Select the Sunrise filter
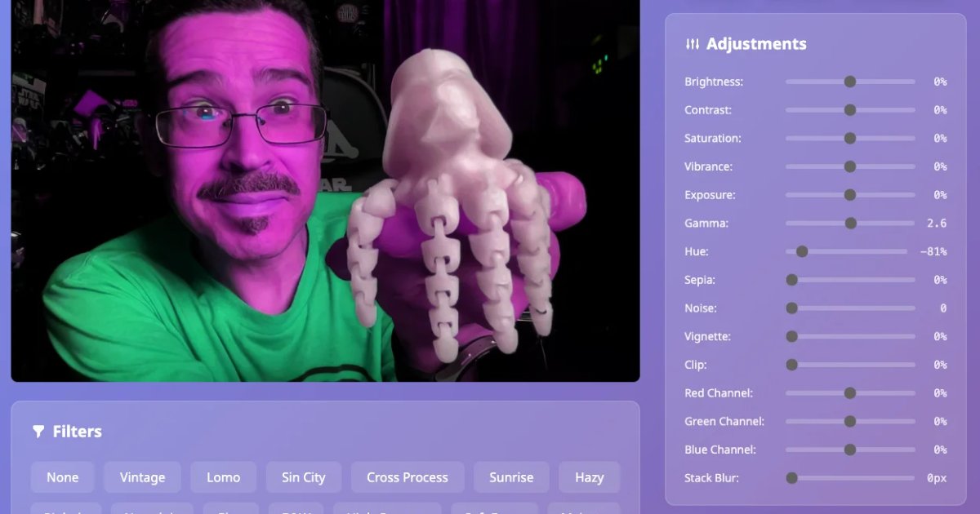 [x=511, y=477]
